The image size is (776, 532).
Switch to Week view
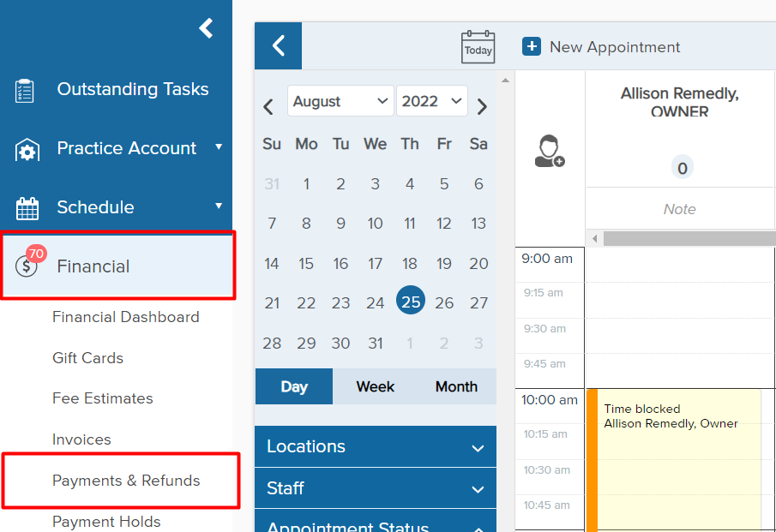[x=375, y=386]
